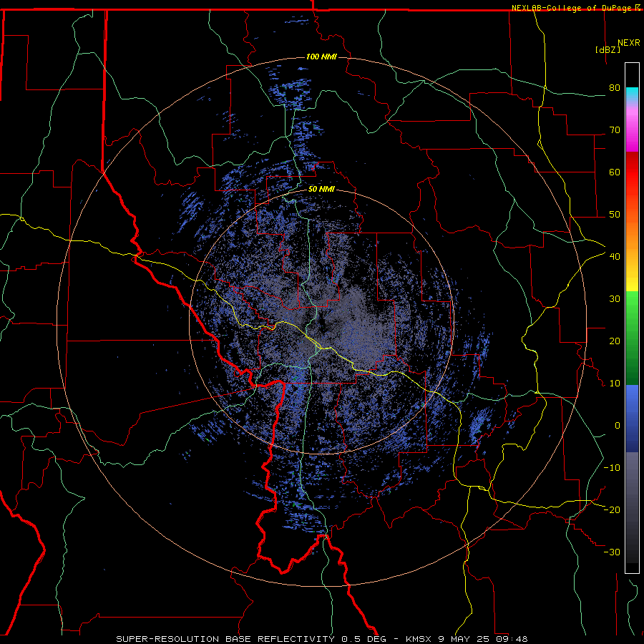Viewport: 644px width, 644px height.
Task: Click the red 60 dBZ color band
Action: pos(632,172)
